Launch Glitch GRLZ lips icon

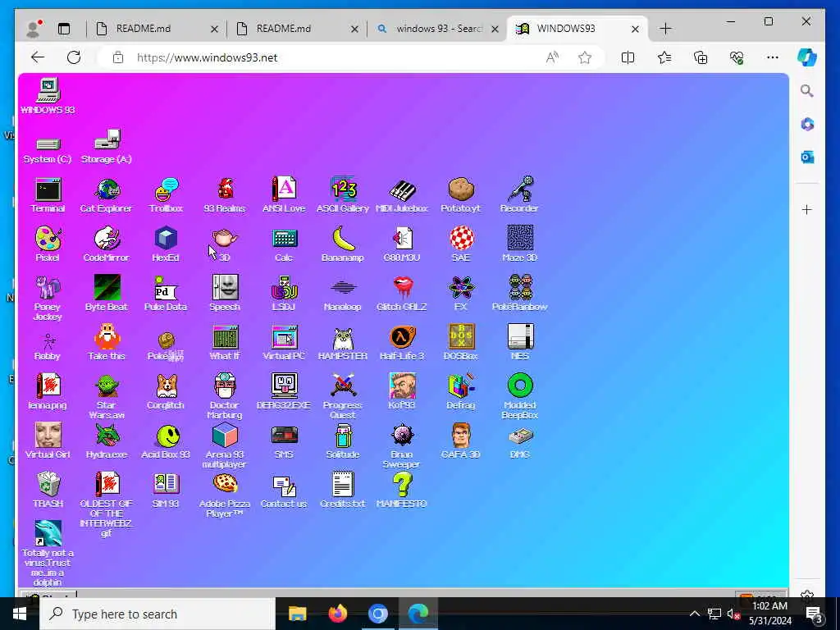[402, 294]
